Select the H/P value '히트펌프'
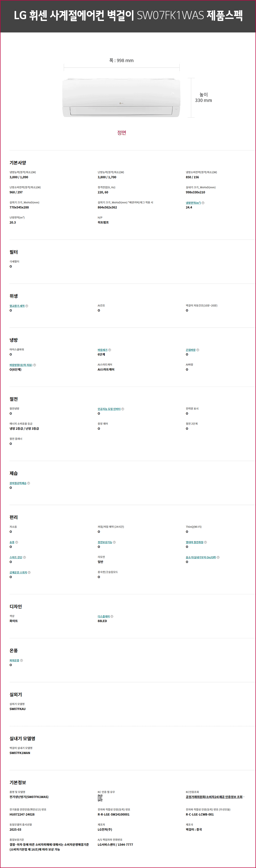 (103, 223)
